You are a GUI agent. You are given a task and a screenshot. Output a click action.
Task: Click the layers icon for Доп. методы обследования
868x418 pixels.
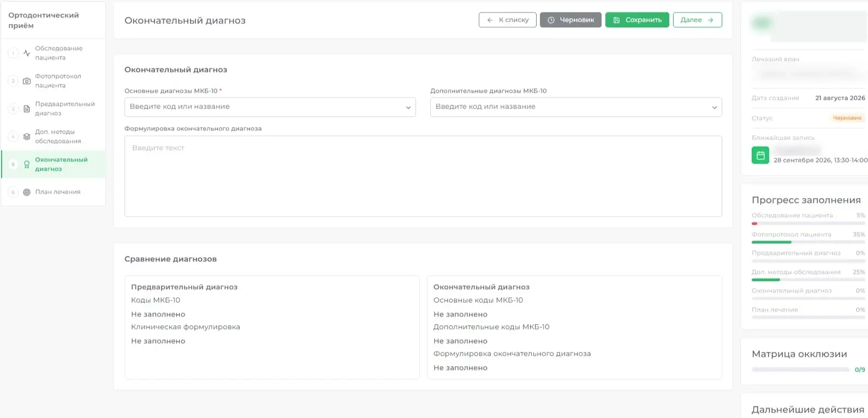click(x=27, y=136)
